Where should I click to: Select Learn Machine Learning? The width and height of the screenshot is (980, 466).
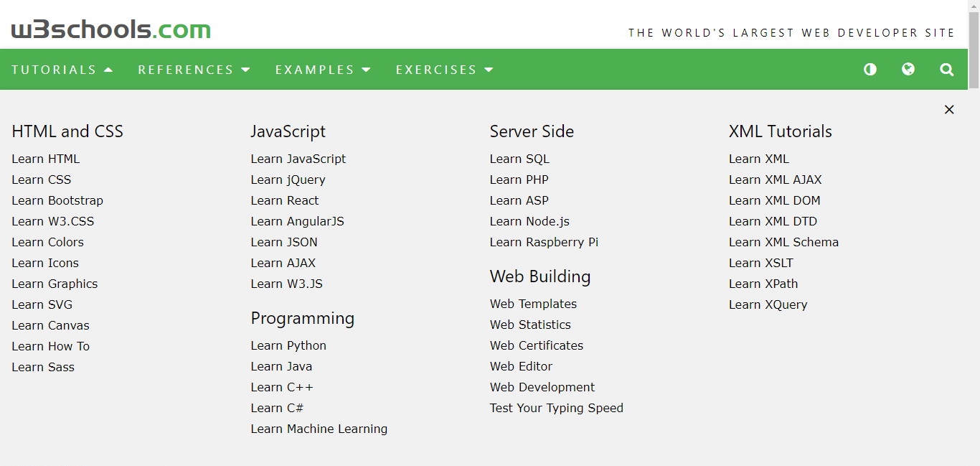click(319, 429)
